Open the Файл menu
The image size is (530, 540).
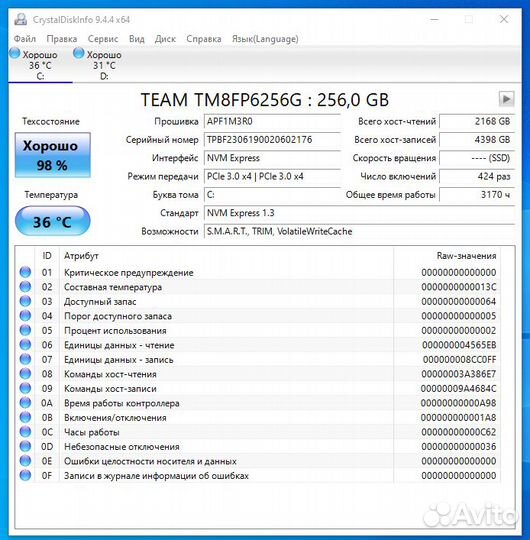(24, 39)
